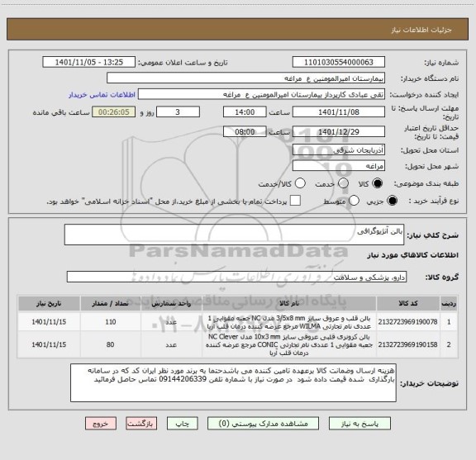This screenshot has width=476, height=460.
Task: Select the جزیی purchase type radio
Action: tap(393, 201)
